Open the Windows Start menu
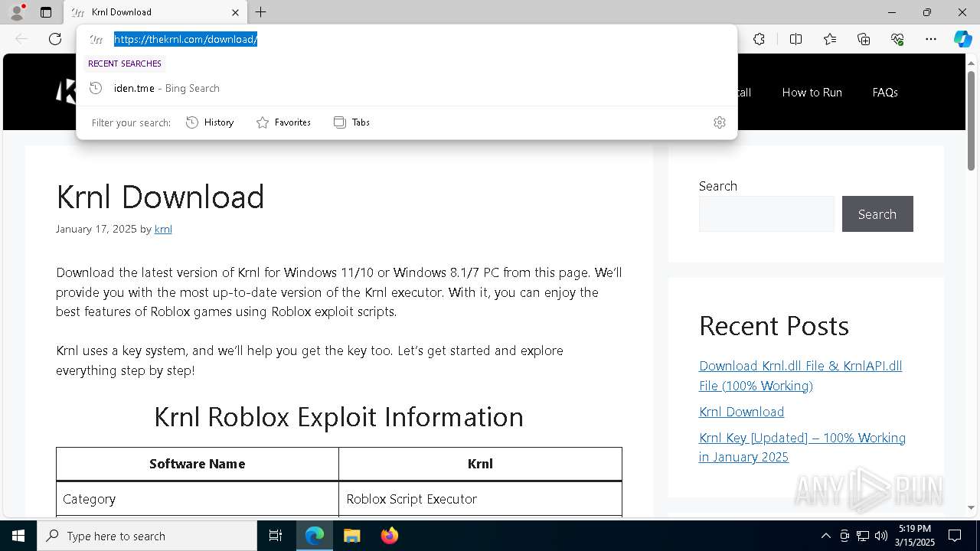980x551 pixels. [18, 536]
